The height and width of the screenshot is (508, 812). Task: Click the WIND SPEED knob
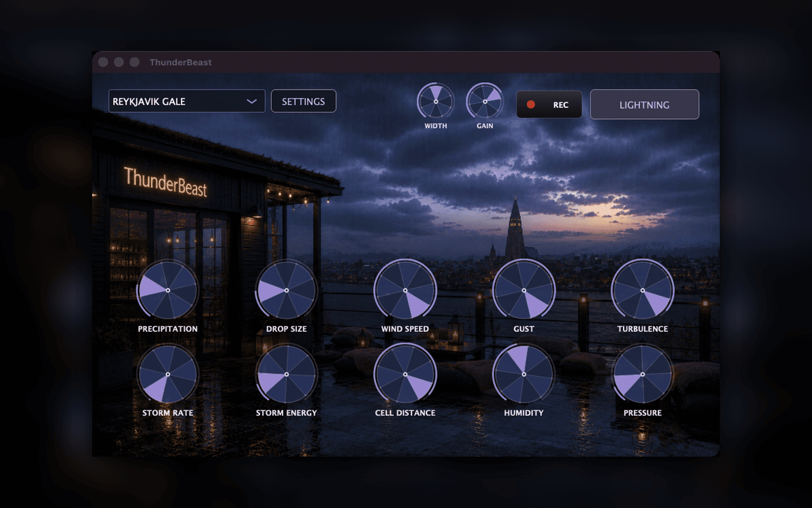coord(405,290)
